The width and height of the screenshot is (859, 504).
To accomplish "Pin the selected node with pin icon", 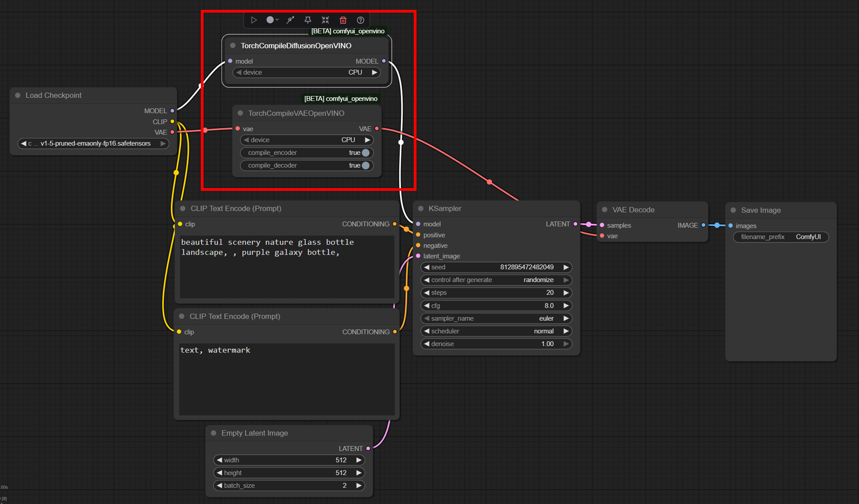I will (308, 20).
